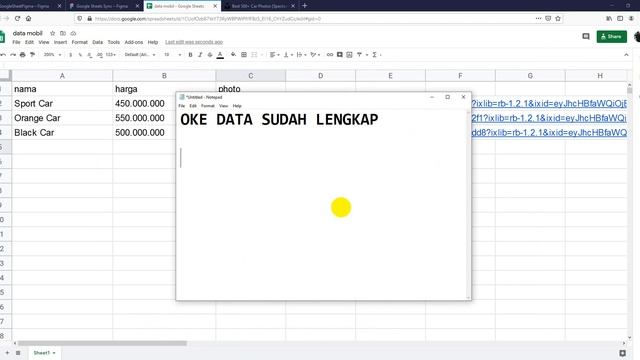Image resolution: width=640 pixels, height=360 pixels.
Task: Click the move to folder icon
Action: point(62,33)
